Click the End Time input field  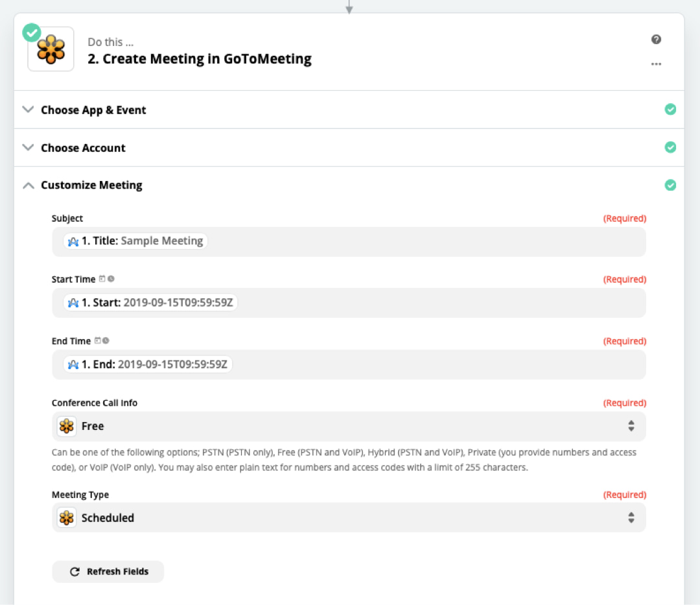pyautogui.click(x=349, y=364)
